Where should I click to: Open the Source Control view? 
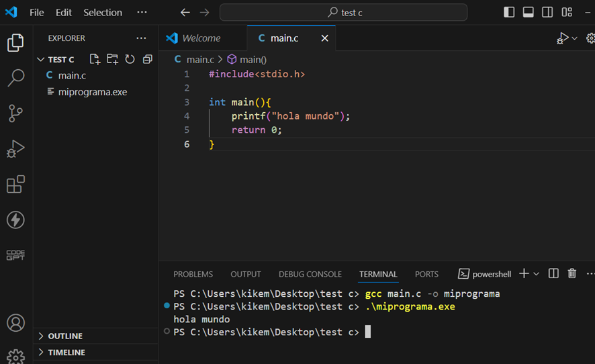coord(15,113)
